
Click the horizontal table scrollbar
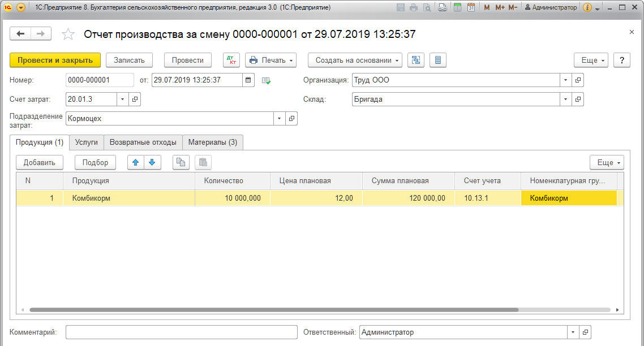(x=274, y=310)
